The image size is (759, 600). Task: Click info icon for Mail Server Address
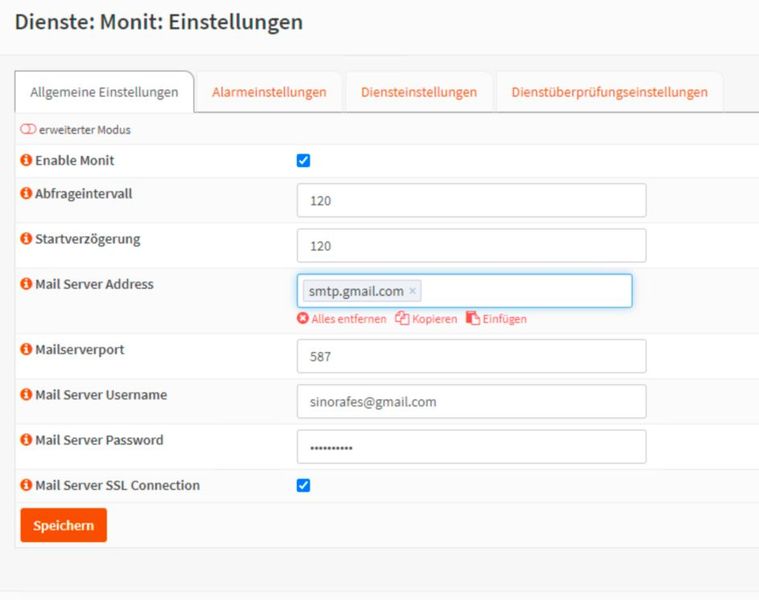(27, 284)
